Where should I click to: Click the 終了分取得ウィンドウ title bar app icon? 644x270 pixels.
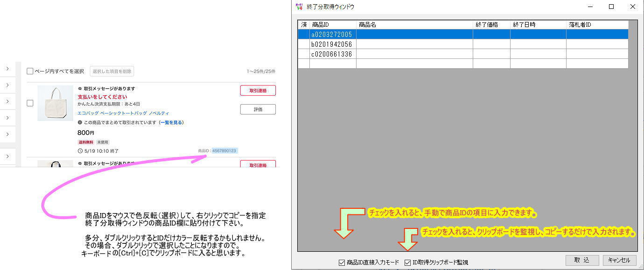[299, 7]
